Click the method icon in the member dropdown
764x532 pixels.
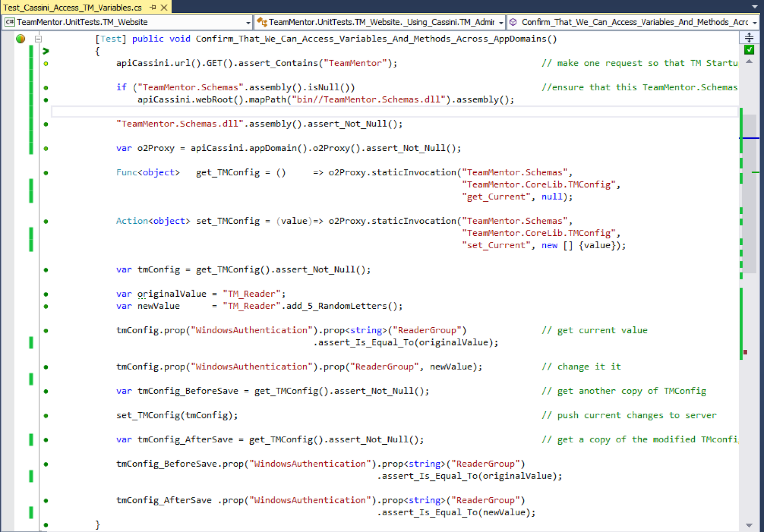[x=513, y=22]
